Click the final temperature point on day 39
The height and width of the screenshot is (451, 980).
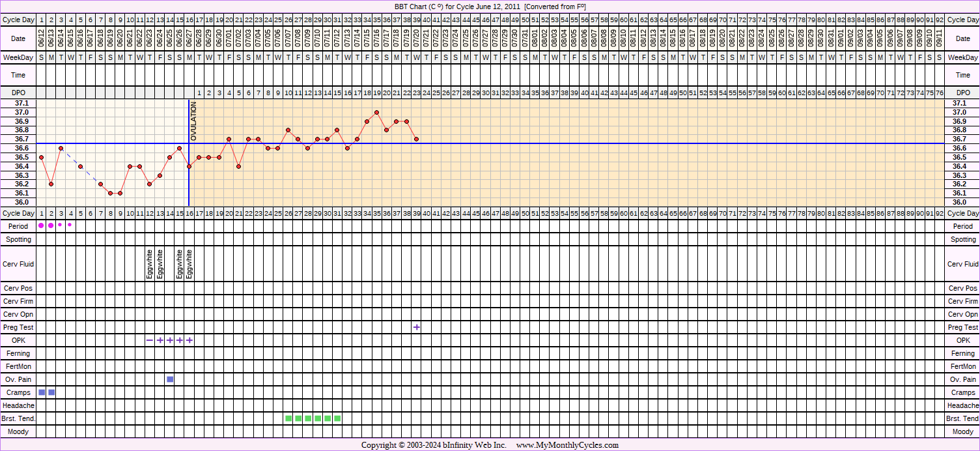(416, 139)
